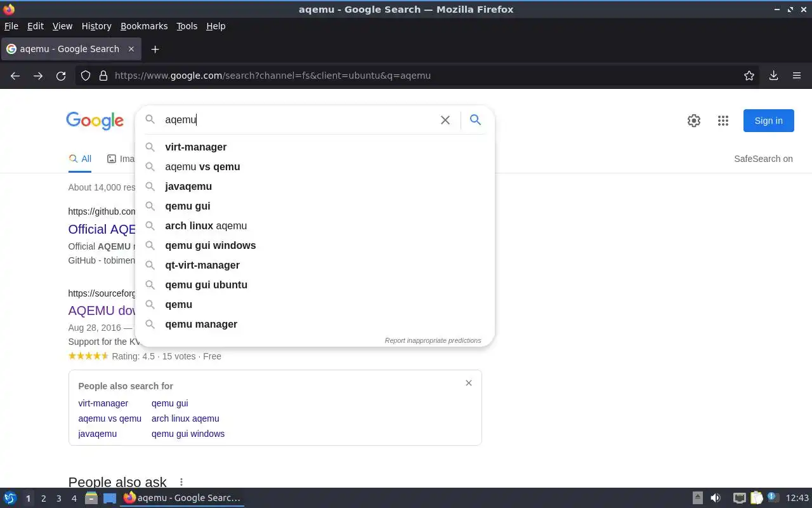Choose the javaqemu suggestion in the dropdown
812x508 pixels.
point(315,186)
